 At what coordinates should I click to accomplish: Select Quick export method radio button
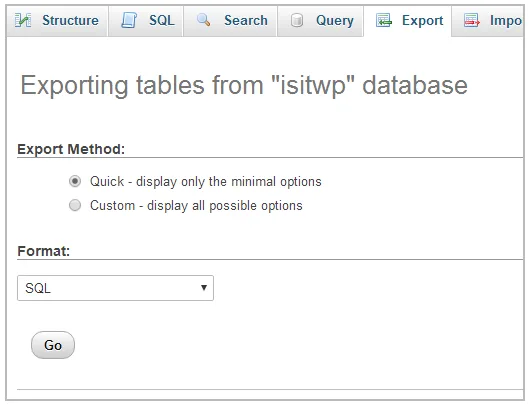(75, 181)
